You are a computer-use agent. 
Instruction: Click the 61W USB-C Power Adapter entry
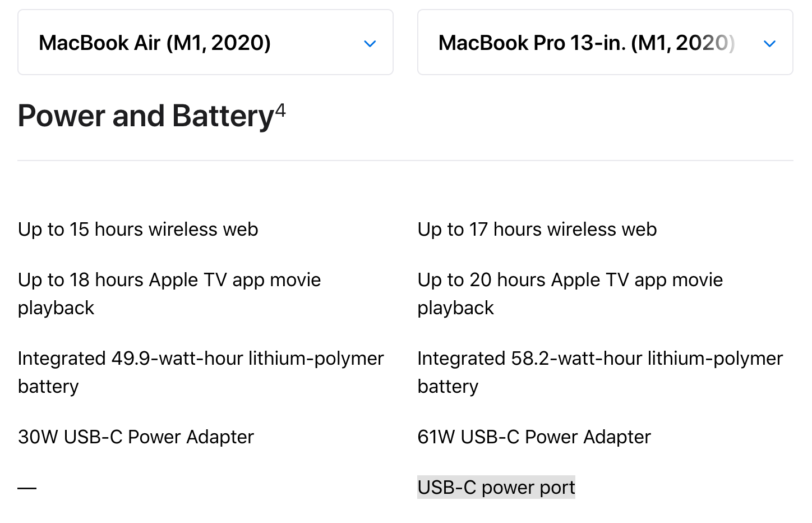pos(534,437)
